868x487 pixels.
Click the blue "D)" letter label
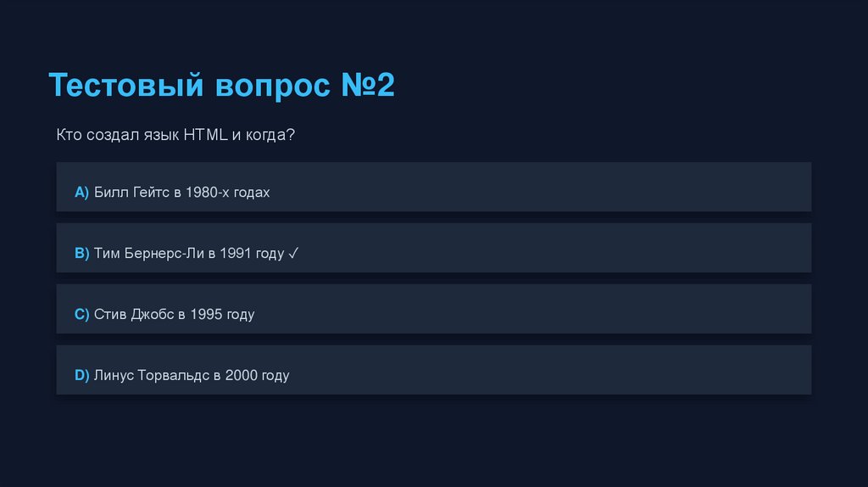tap(81, 376)
